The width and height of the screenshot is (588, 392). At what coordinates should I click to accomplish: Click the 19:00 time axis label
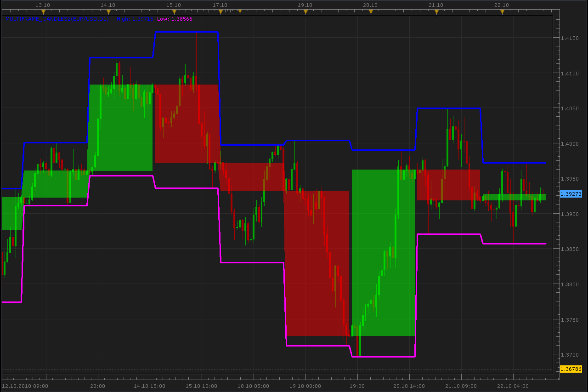pyautogui.click(x=357, y=386)
